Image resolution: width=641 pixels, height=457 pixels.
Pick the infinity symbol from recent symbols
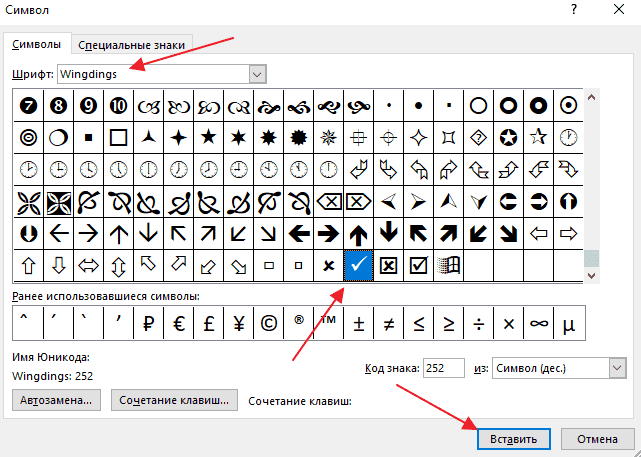click(538, 324)
